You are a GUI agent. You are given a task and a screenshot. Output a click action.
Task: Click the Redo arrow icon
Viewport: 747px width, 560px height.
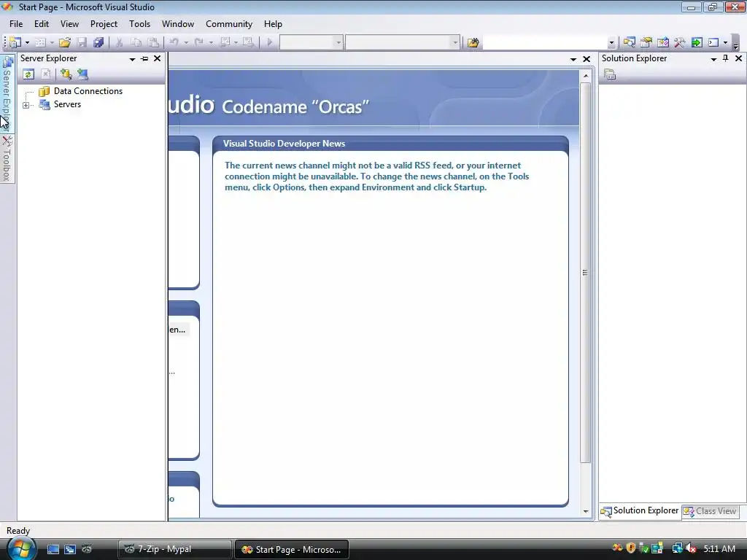(198, 42)
